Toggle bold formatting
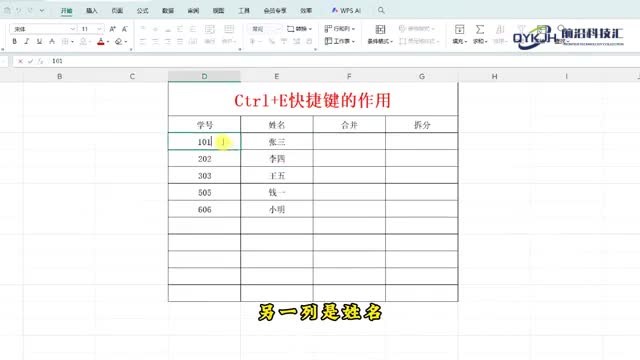This screenshot has width=640, height=360. (15, 41)
